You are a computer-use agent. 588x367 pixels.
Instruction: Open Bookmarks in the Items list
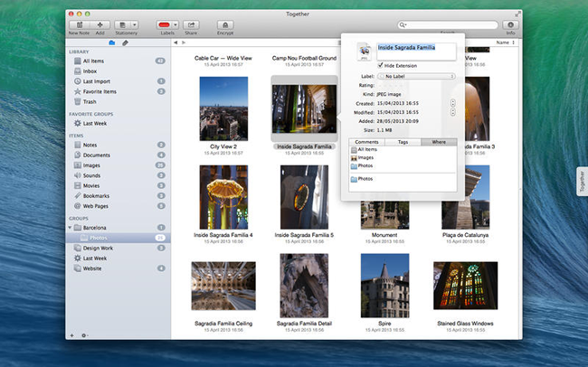coord(96,195)
